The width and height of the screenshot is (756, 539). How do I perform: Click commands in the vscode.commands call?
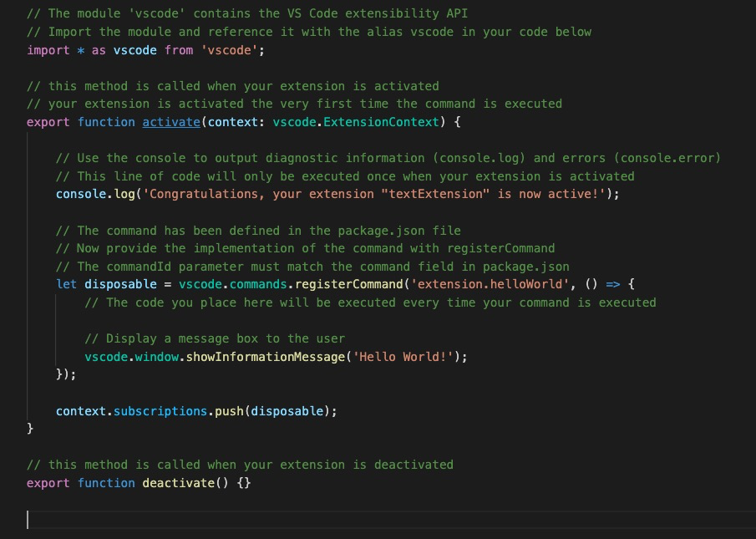pyautogui.click(x=251, y=284)
